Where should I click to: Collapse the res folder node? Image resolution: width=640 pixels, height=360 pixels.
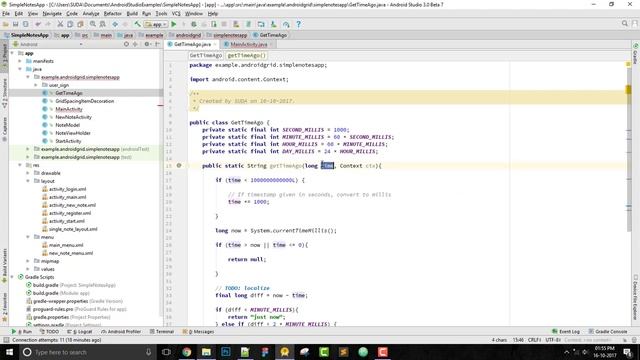coord(20,165)
